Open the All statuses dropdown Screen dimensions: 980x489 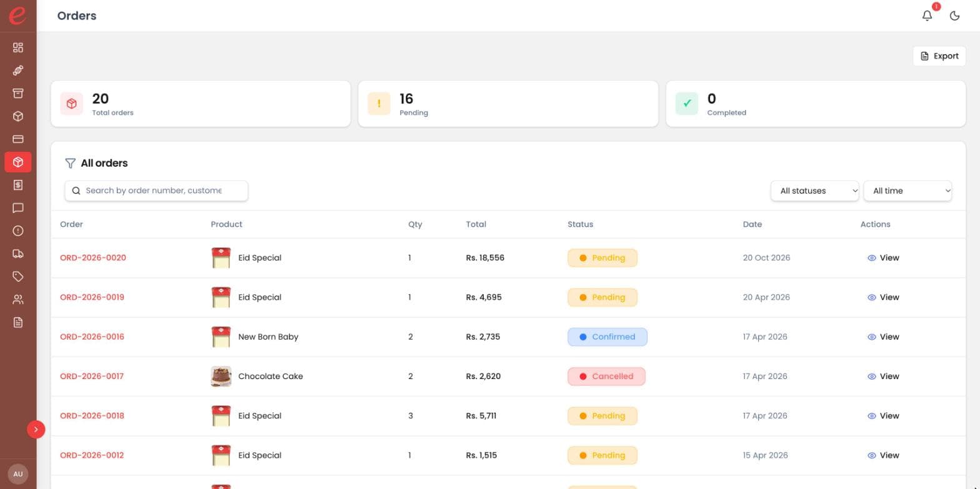pyautogui.click(x=815, y=190)
